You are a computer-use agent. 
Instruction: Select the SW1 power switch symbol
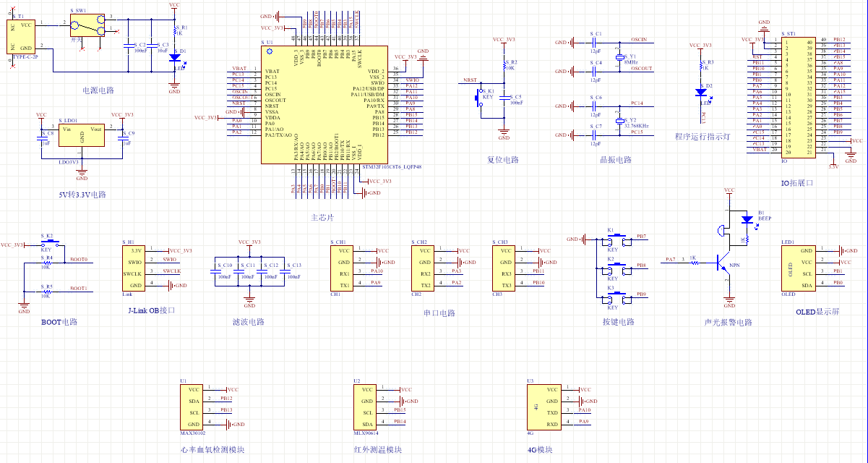tap(88, 26)
